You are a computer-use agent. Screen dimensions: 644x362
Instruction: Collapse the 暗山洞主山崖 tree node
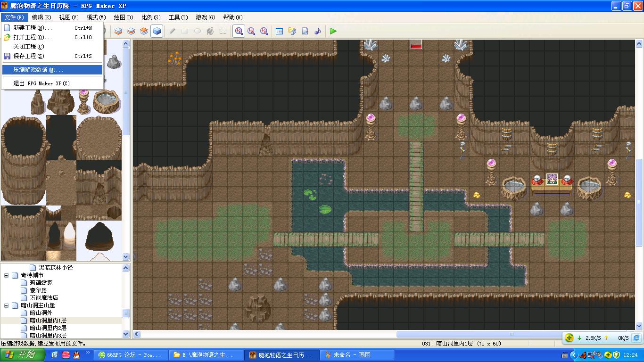7,305
